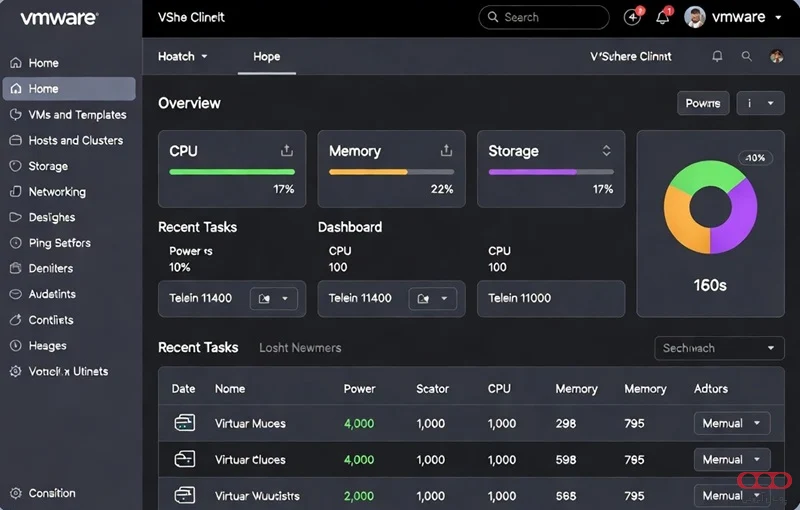Screen dimensions: 800x510
Task: Open alerts bell in top black bar
Action: [x=662, y=17]
